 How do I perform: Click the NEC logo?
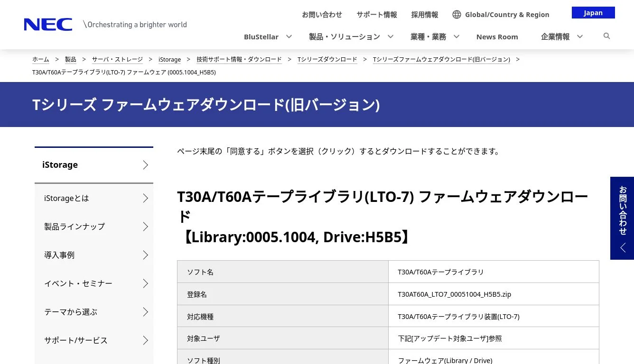point(48,25)
